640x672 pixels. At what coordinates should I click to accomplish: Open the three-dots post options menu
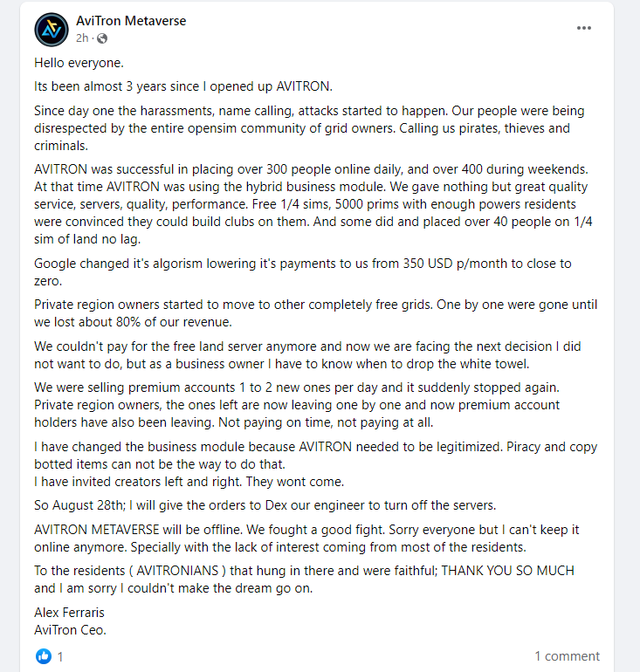point(584,28)
